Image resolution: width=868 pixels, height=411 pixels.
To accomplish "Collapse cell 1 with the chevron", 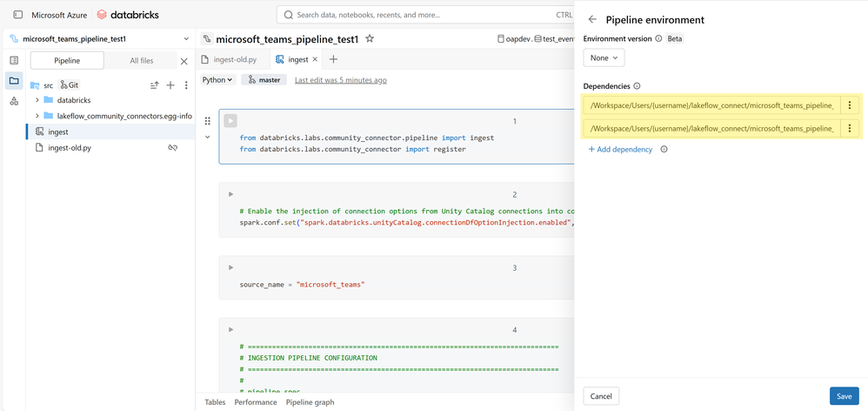I will click(x=208, y=137).
